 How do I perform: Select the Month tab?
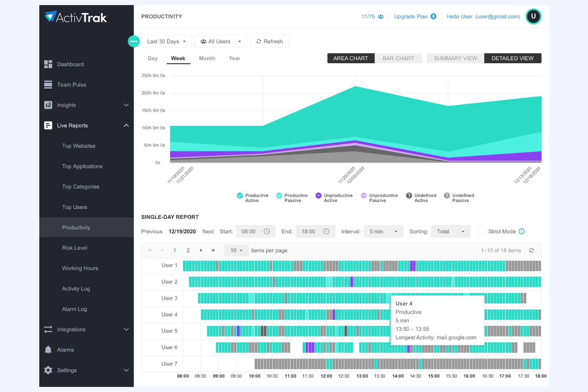[207, 58]
